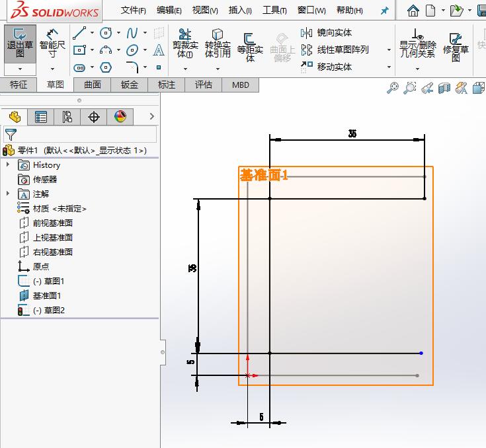Click the Open file folder icon

pos(456,11)
